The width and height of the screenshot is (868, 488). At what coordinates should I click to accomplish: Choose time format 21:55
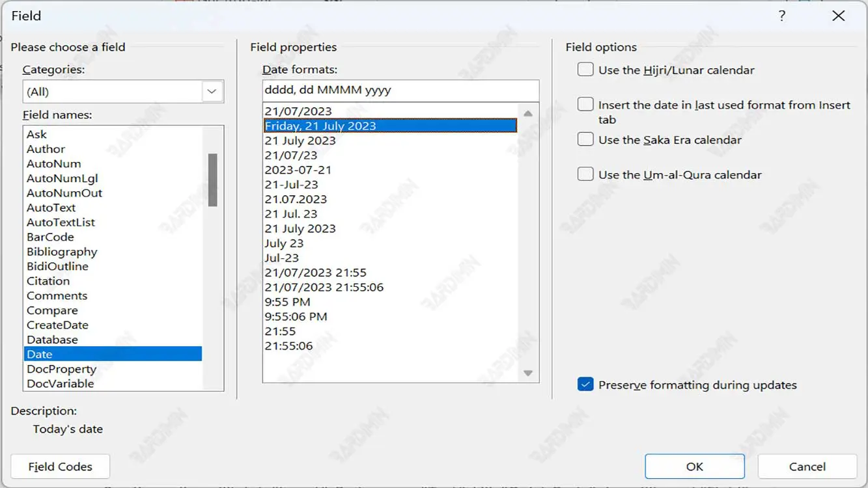(280, 331)
